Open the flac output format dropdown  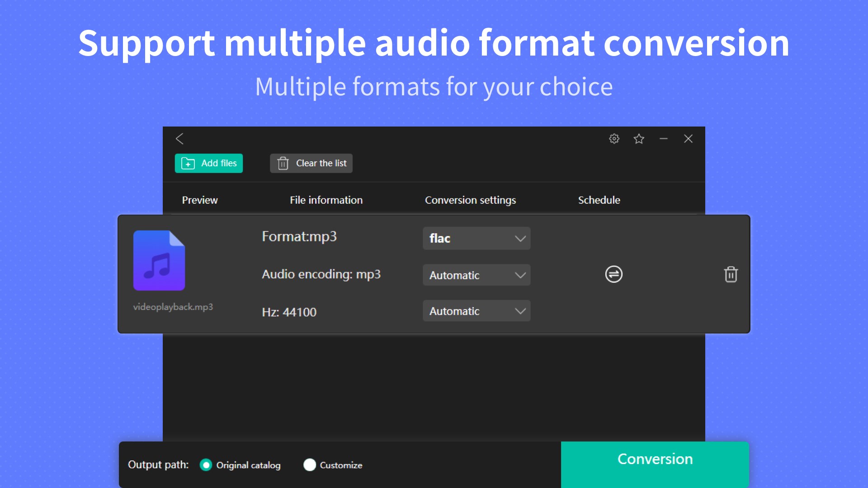tap(476, 238)
